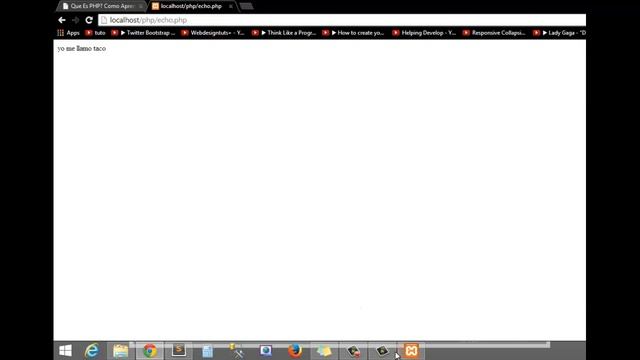This screenshot has width=640, height=360.
Task: Open Sticky Notes from the taskbar
Action: [x=324, y=351]
